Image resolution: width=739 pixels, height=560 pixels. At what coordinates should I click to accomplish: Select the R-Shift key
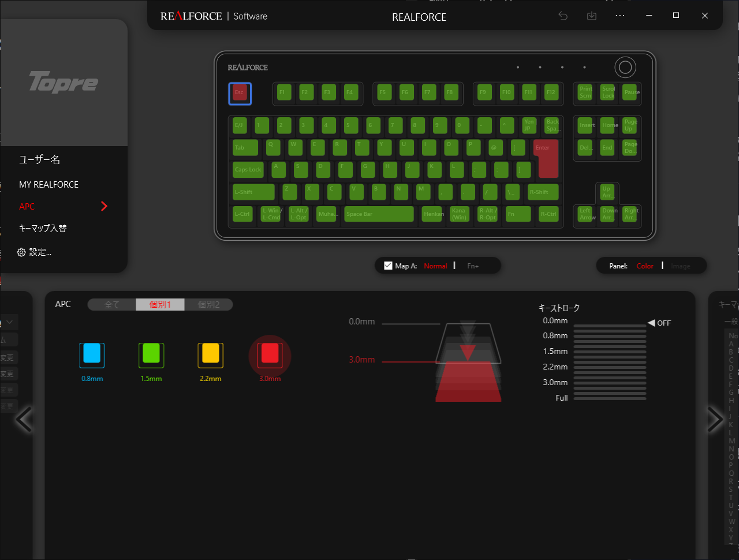543,192
